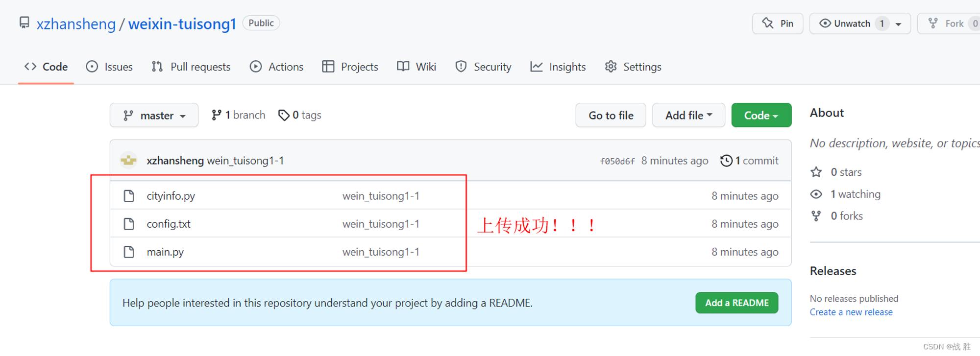
Task: Open the Releases heading link
Action: 833,271
